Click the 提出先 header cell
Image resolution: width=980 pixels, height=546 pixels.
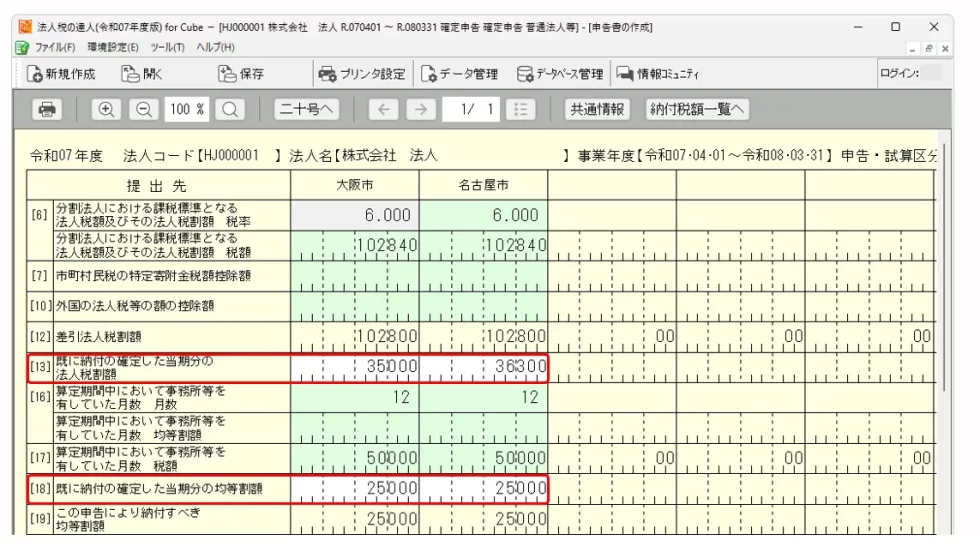(x=158, y=186)
